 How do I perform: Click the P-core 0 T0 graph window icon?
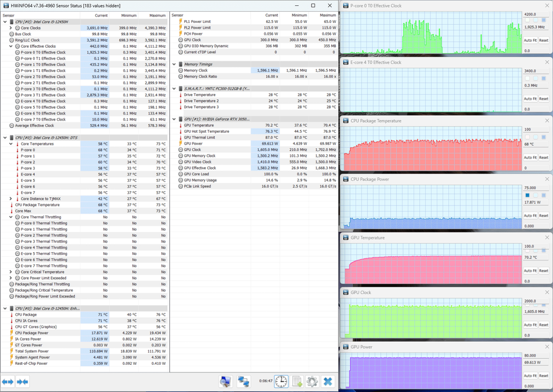(346, 6)
